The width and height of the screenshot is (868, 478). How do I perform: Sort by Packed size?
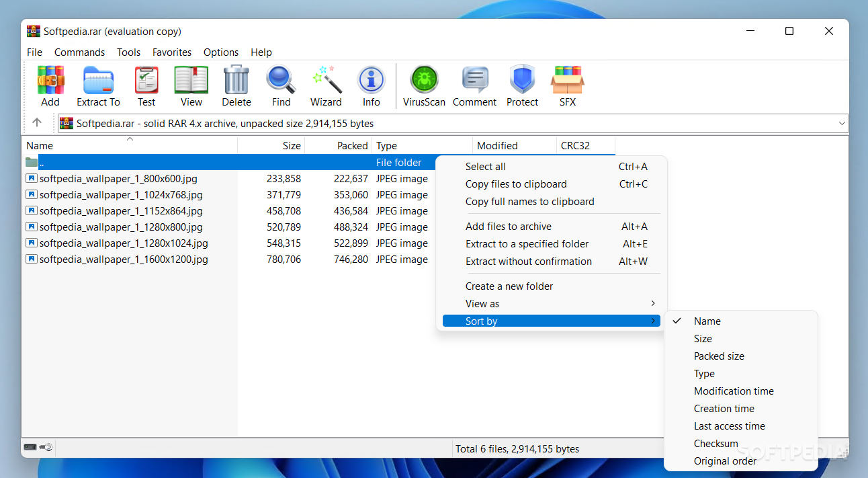741,356
